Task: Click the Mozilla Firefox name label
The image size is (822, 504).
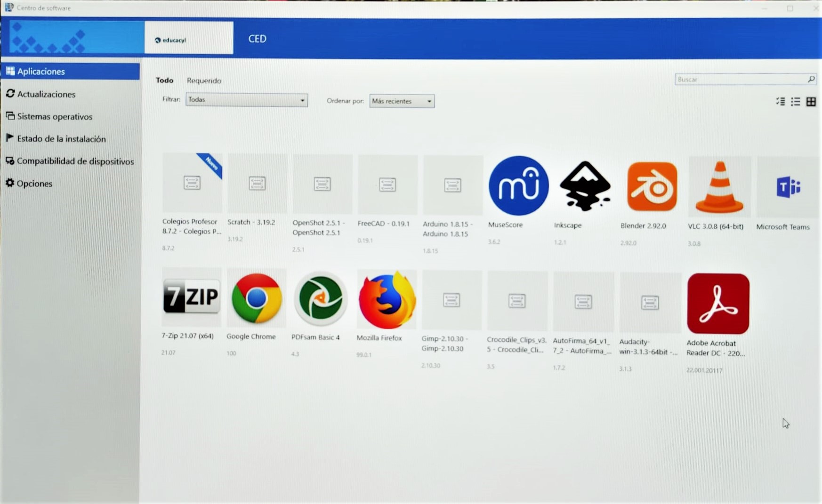Action: tap(379, 337)
